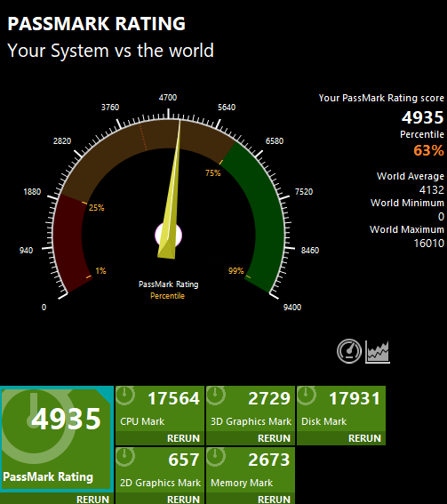Click the score value 4935 under rating label

click(x=423, y=117)
